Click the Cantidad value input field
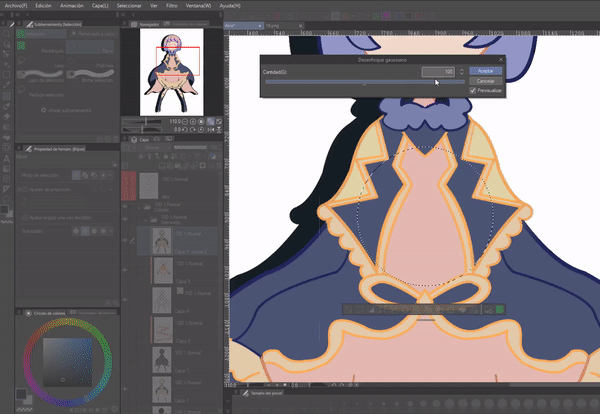 (x=438, y=72)
